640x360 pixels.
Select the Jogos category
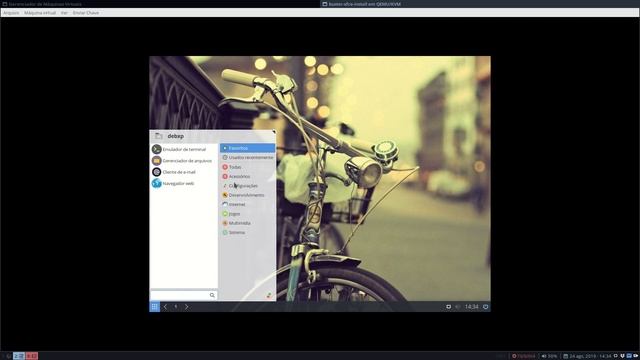[247, 214]
